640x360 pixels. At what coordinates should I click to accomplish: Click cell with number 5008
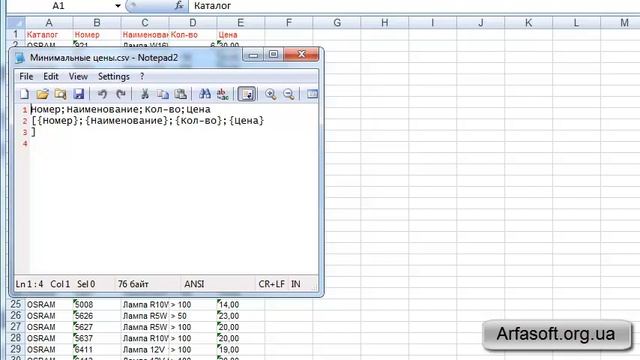(97, 304)
